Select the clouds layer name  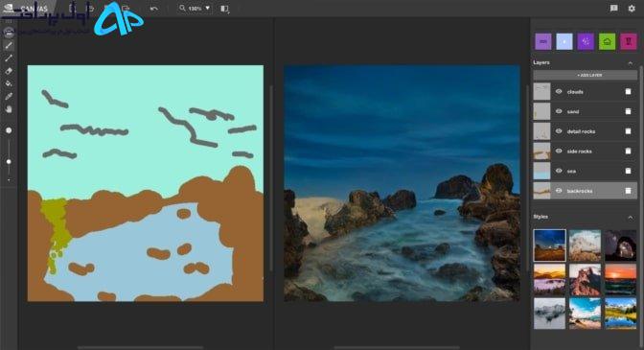(575, 92)
